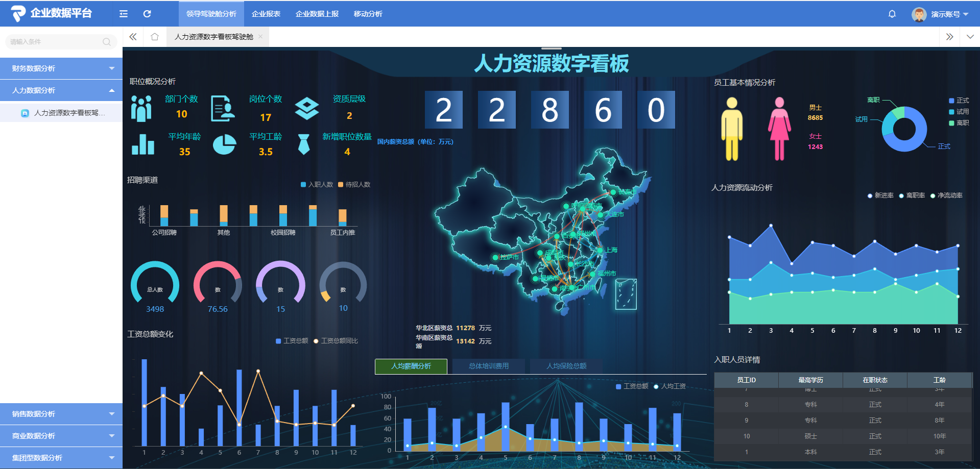This screenshot has width=980, height=469.
Task: Click the 资质层级 layers icon
Action: tap(307, 108)
